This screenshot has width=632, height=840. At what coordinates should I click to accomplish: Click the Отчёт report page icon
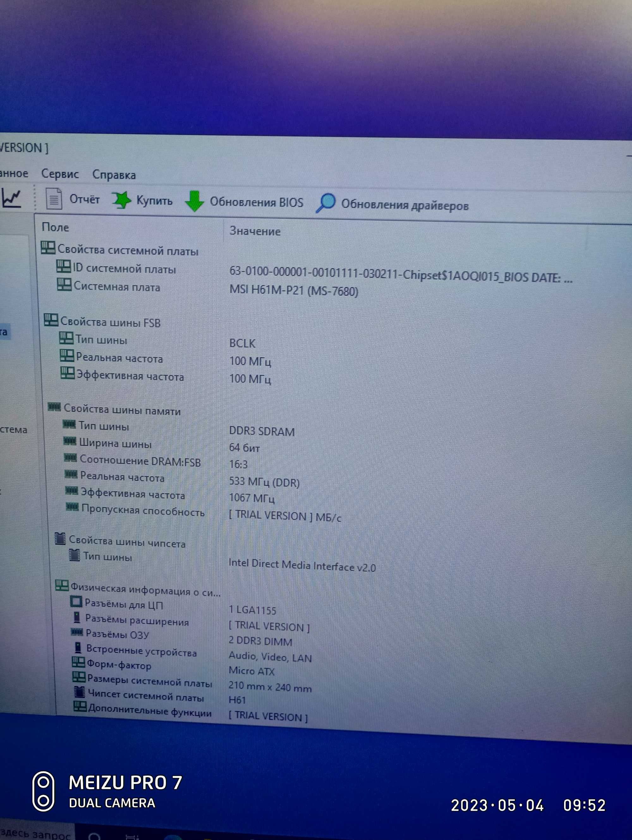click(x=54, y=199)
